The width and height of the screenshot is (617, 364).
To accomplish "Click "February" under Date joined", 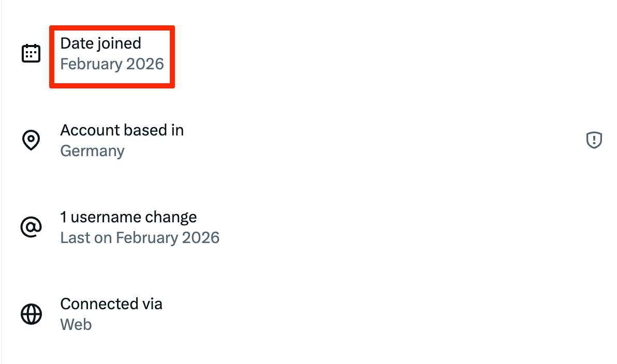I will click(x=90, y=64).
